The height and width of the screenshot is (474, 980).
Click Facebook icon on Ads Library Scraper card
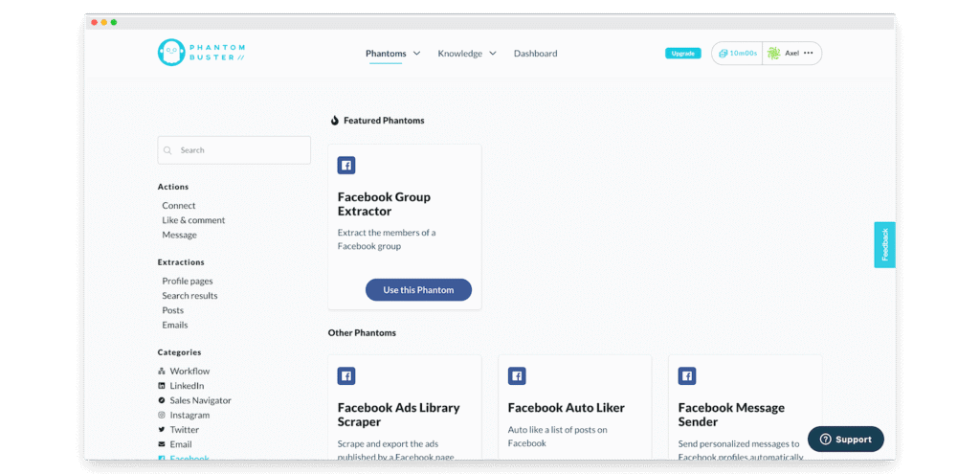346,375
